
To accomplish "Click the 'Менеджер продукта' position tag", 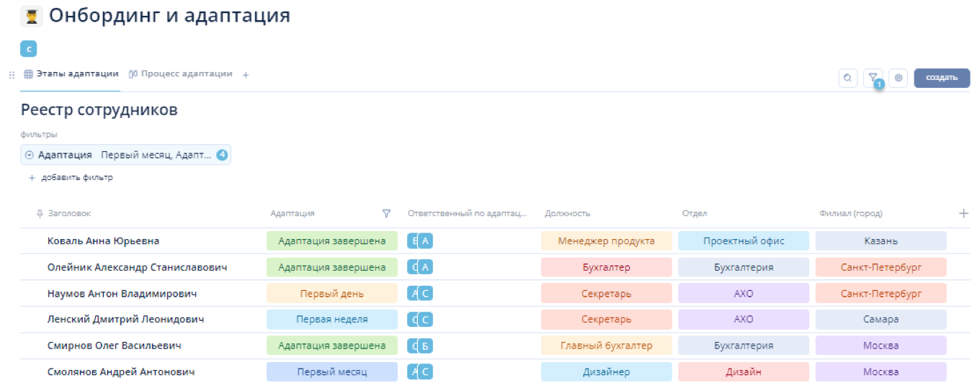I will click(x=606, y=241).
